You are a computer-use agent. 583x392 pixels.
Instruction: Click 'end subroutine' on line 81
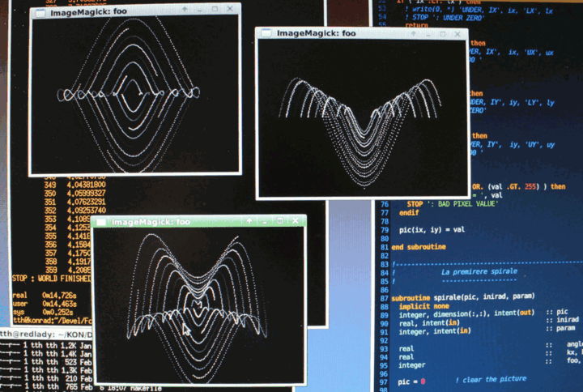point(419,247)
